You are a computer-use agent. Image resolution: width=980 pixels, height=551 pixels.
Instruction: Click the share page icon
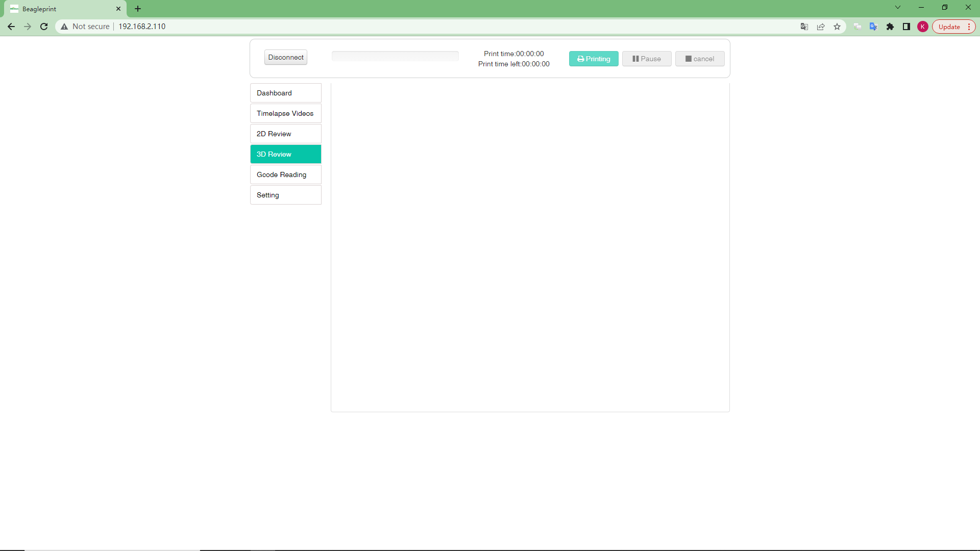pyautogui.click(x=821, y=27)
